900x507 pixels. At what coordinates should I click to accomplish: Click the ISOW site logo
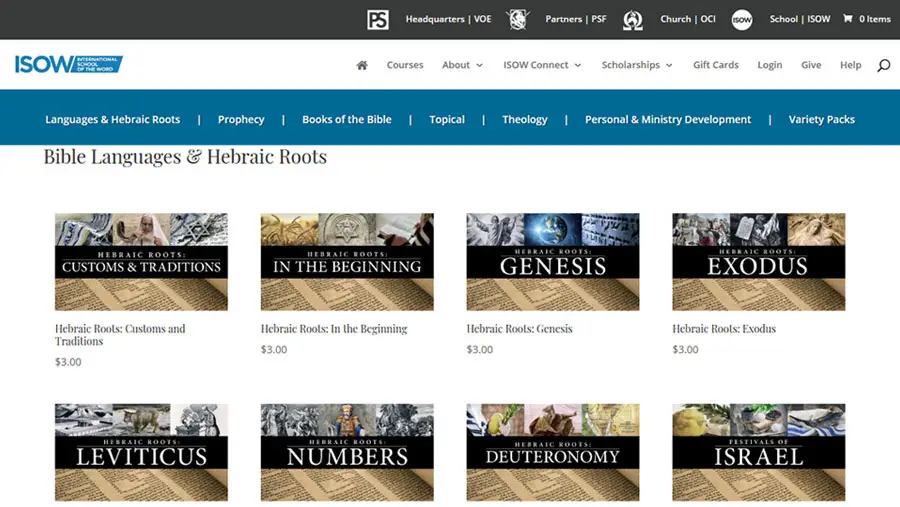pyautogui.click(x=68, y=64)
